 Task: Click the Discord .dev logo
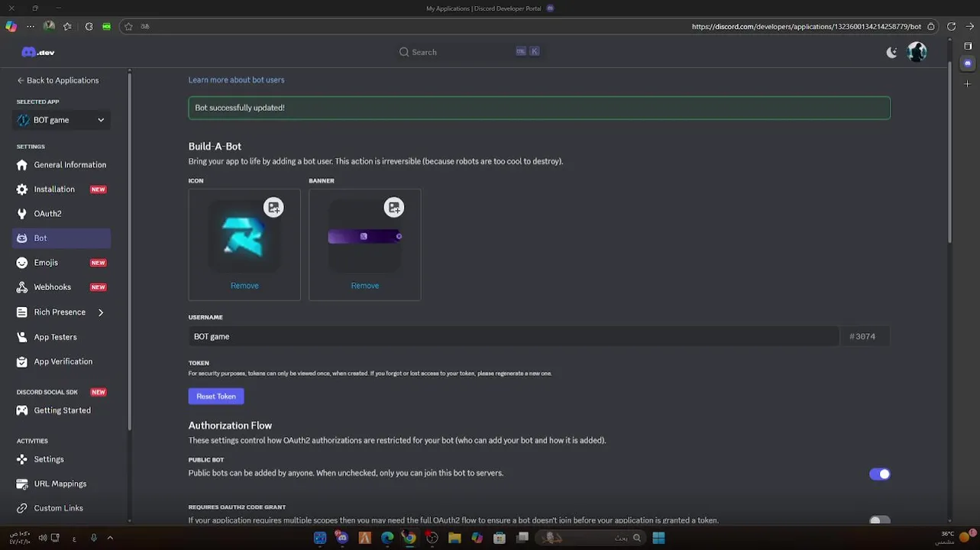coord(38,52)
